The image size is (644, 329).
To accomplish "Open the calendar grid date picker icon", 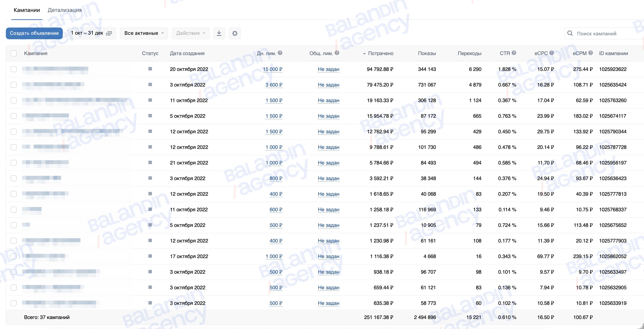I will (x=109, y=33).
